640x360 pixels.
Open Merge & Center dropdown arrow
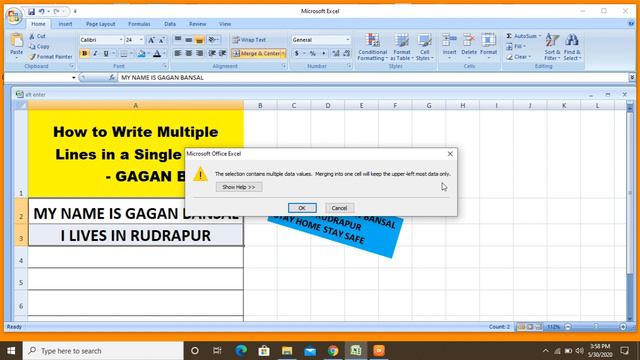click(284, 53)
